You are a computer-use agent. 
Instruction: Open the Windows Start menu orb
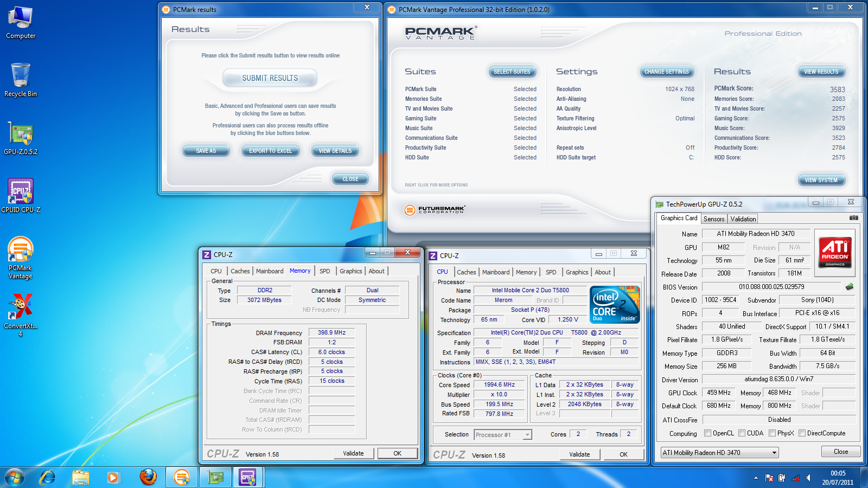[15, 477]
